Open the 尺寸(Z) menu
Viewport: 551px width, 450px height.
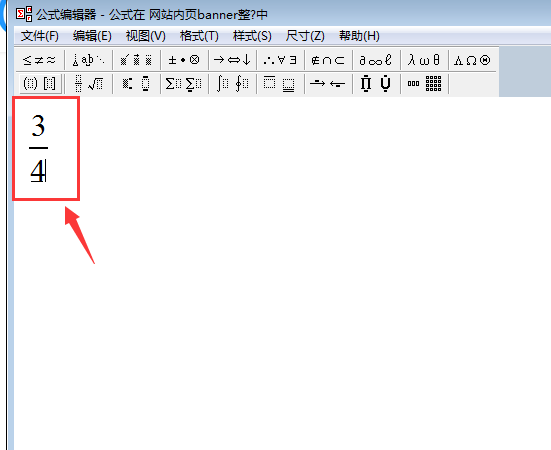305,36
